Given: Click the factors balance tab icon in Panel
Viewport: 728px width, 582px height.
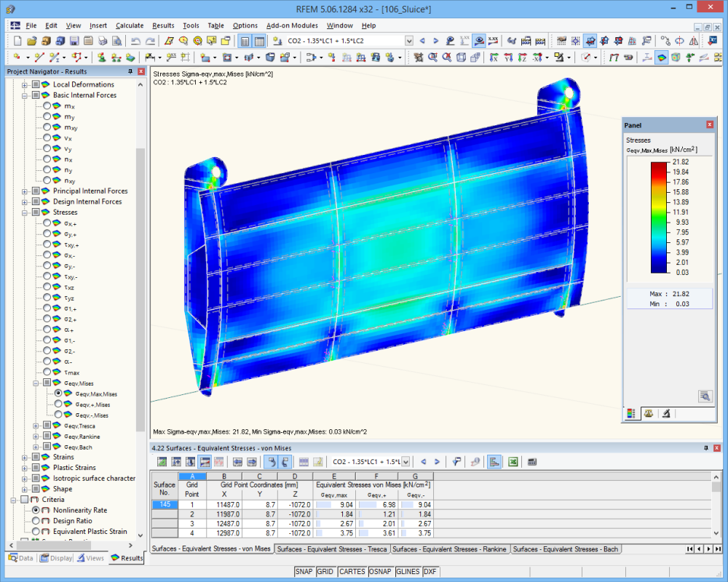Looking at the screenshot, I should (x=649, y=413).
